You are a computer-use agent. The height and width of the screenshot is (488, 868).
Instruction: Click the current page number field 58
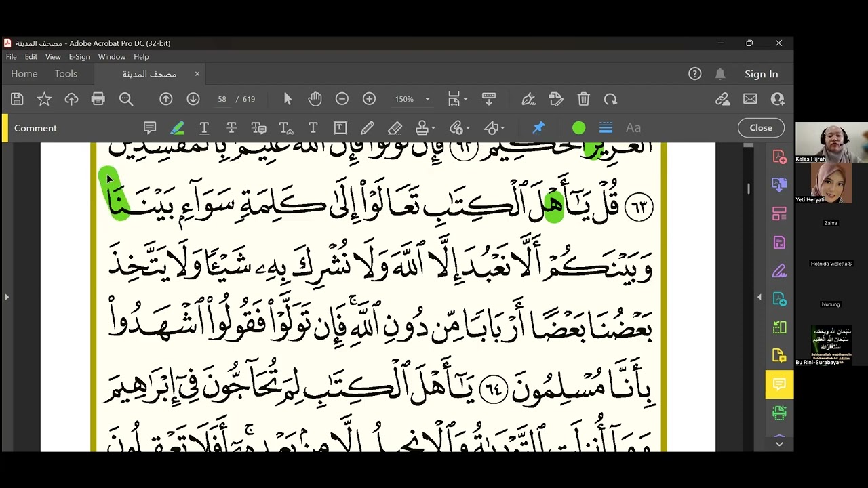tap(222, 99)
